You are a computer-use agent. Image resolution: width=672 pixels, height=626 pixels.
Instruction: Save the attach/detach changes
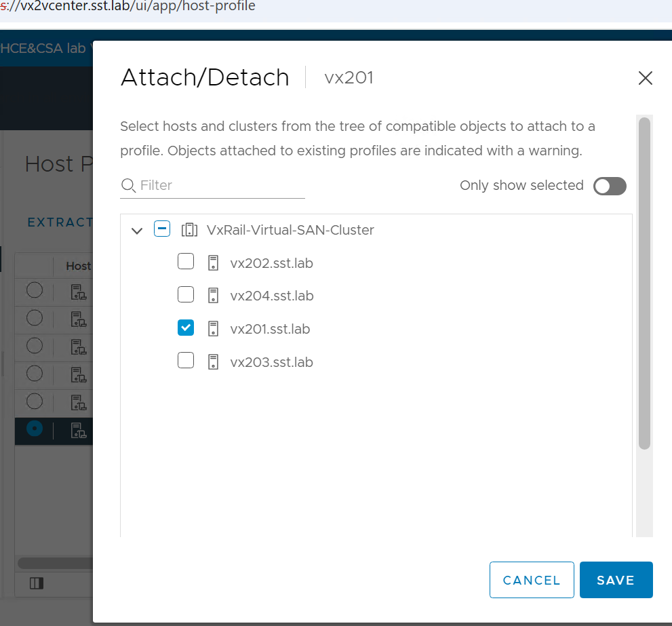[x=616, y=580]
